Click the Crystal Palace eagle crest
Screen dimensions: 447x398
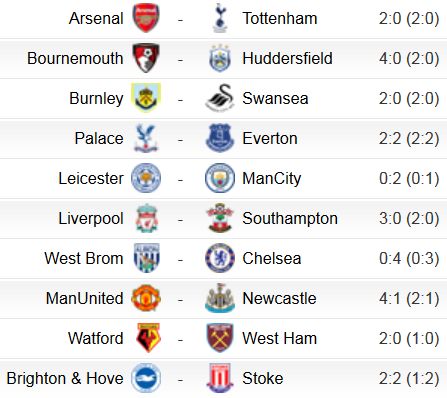point(146,138)
